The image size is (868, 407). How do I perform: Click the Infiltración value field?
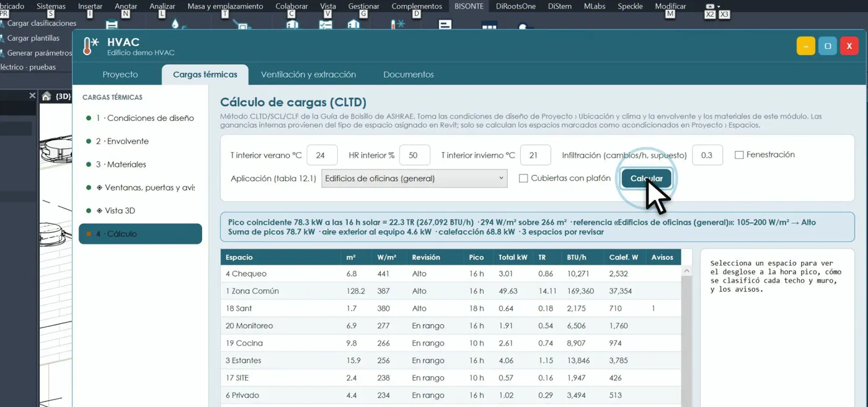pyautogui.click(x=707, y=155)
